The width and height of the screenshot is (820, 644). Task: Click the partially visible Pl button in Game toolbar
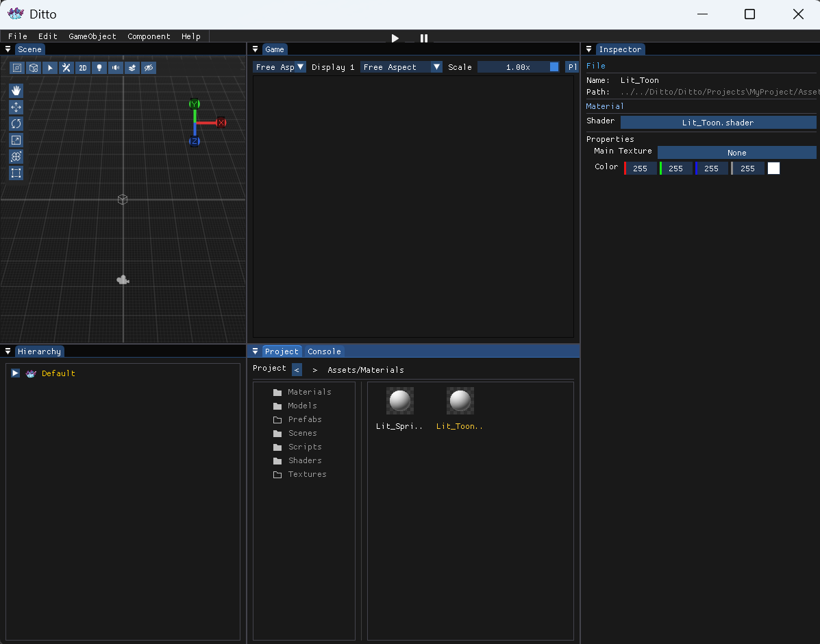point(572,67)
